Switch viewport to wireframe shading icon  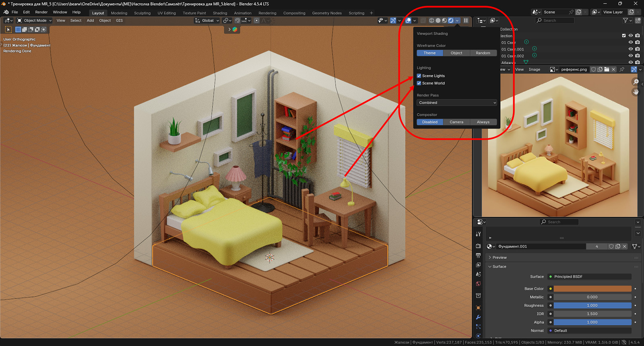tap(431, 21)
